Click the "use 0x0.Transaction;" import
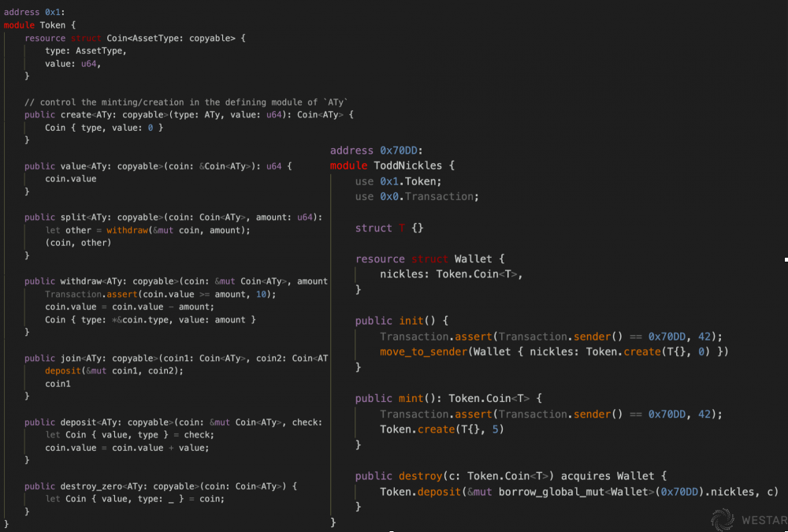The image size is (788, 532). 417,196
